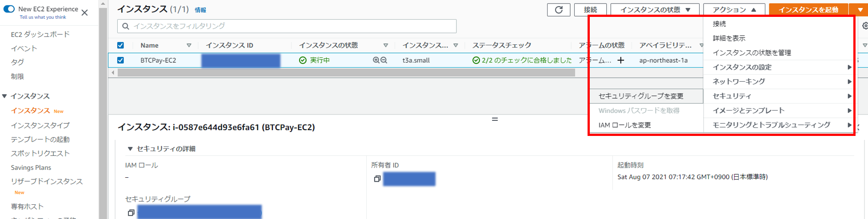
Task: Click the left scroll arrow of table
Action: tap(113, 72)
